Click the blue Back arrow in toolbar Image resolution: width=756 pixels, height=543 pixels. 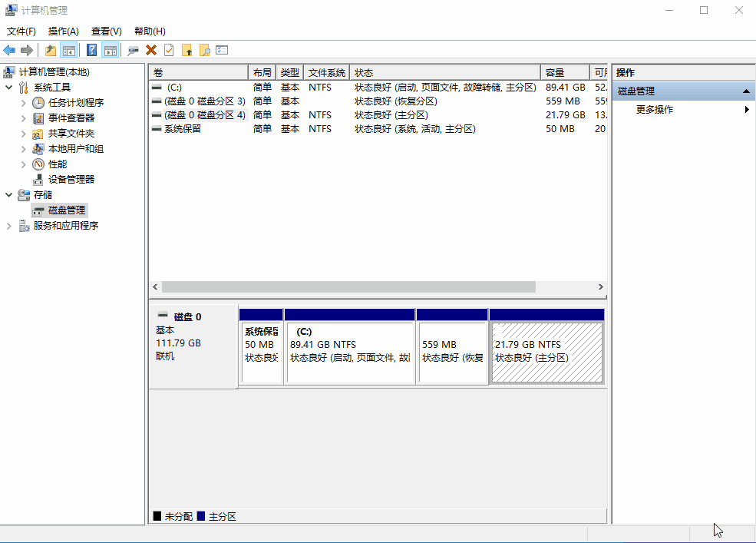coord(9,50)
